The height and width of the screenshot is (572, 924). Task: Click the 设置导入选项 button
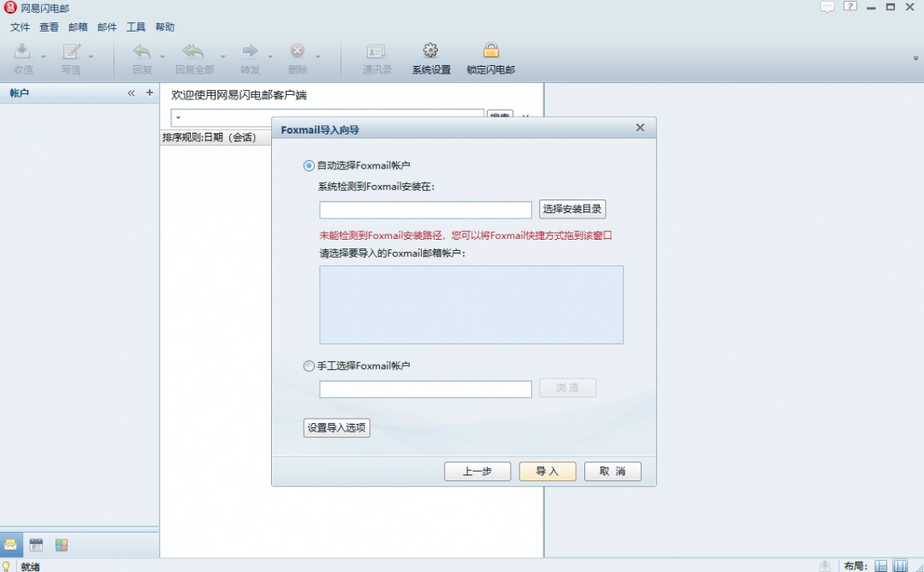tap(336, 428)
